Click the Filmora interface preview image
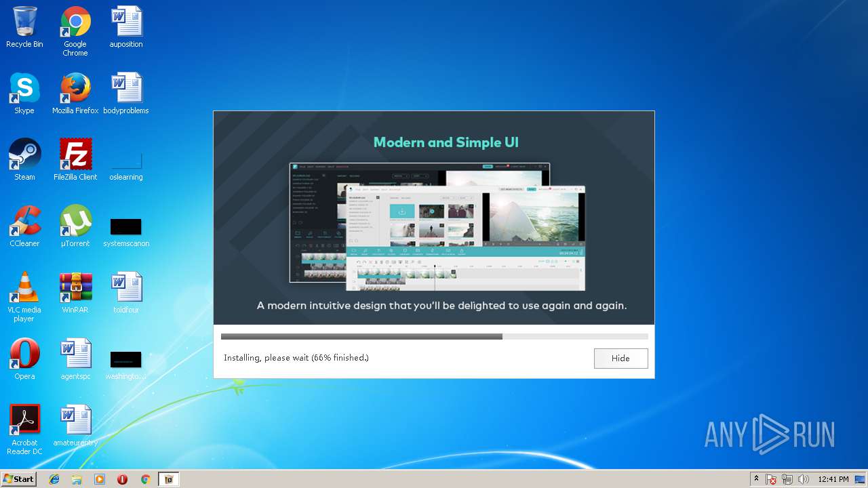Image resolution: width=868 pixels, height=488 pixels. pyautogui.click(x=437, y=226)
